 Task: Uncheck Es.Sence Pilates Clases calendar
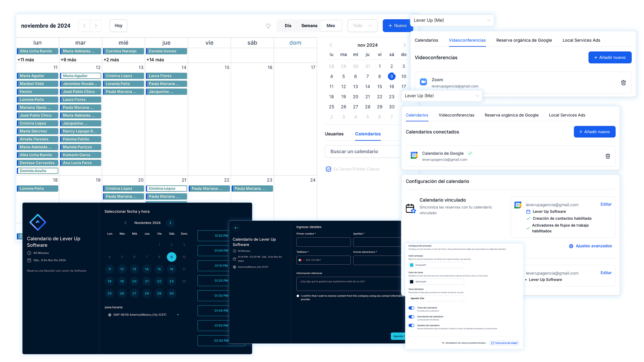[x=329, y=169]
